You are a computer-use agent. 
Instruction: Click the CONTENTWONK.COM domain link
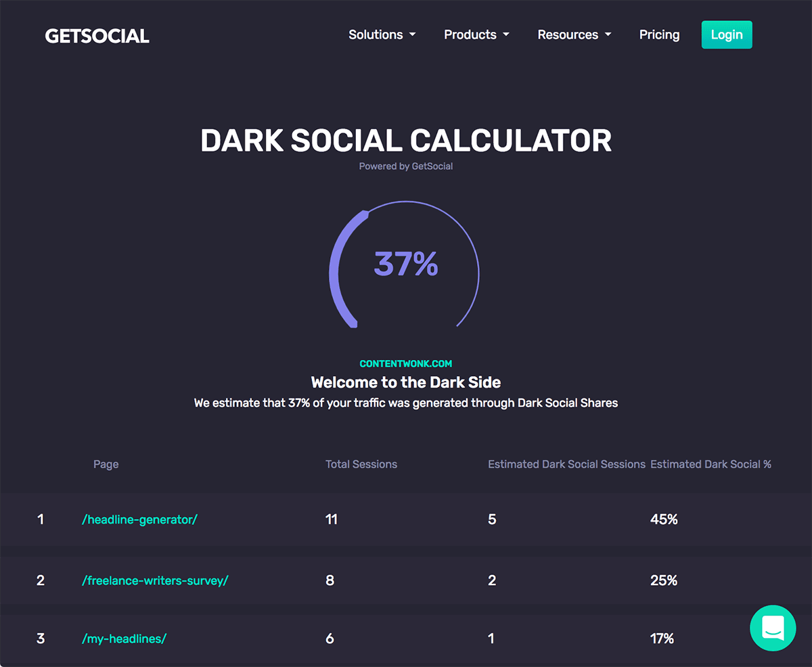point(406,364)
